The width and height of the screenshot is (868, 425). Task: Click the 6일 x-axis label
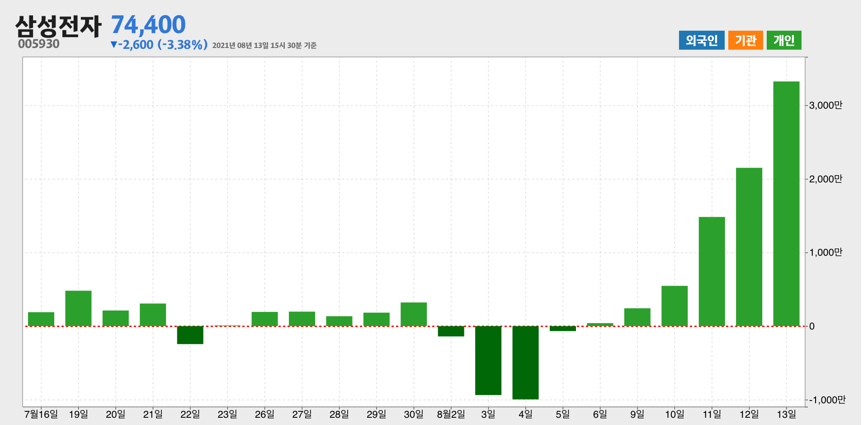[600, 414]
